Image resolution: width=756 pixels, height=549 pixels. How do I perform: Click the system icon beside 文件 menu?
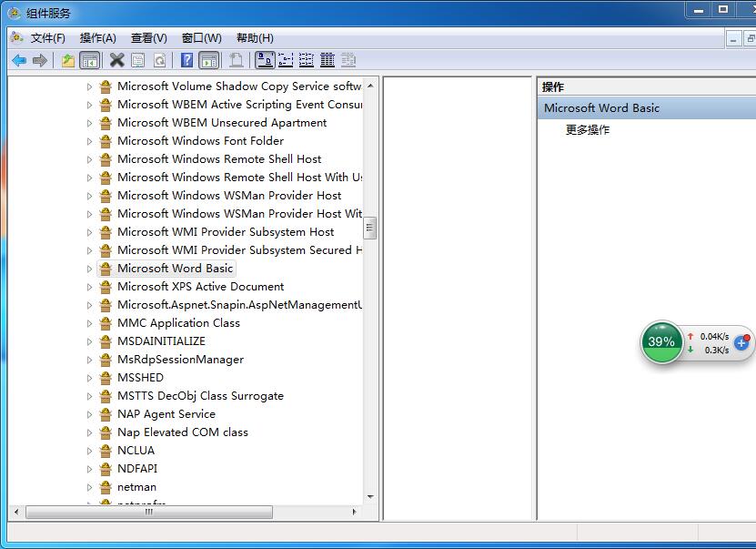17,37
